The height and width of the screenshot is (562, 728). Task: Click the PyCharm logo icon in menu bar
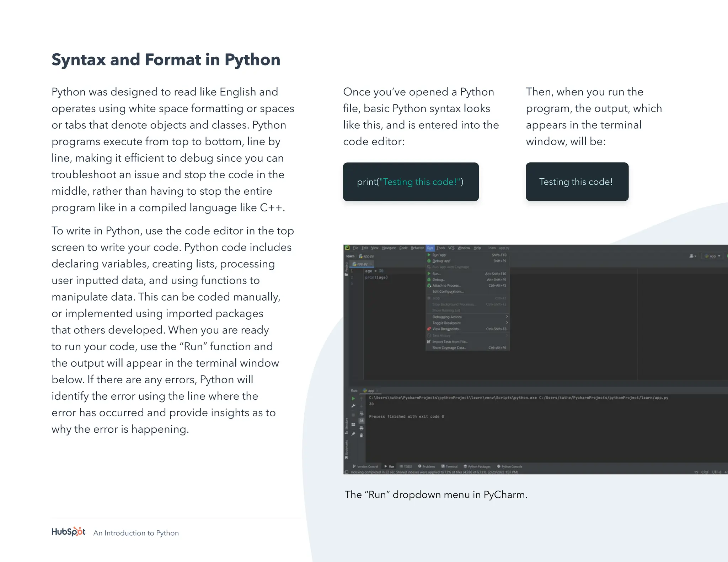point(347,248)
